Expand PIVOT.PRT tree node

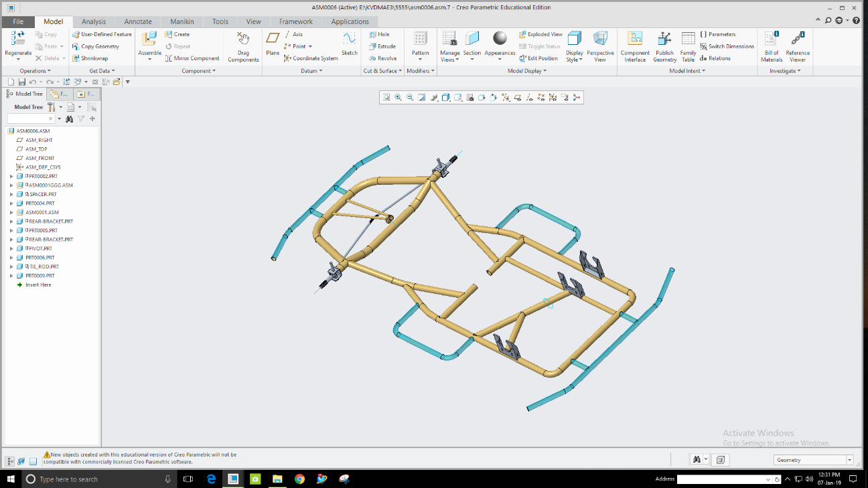pyautogui.click(x=11, y=248)
